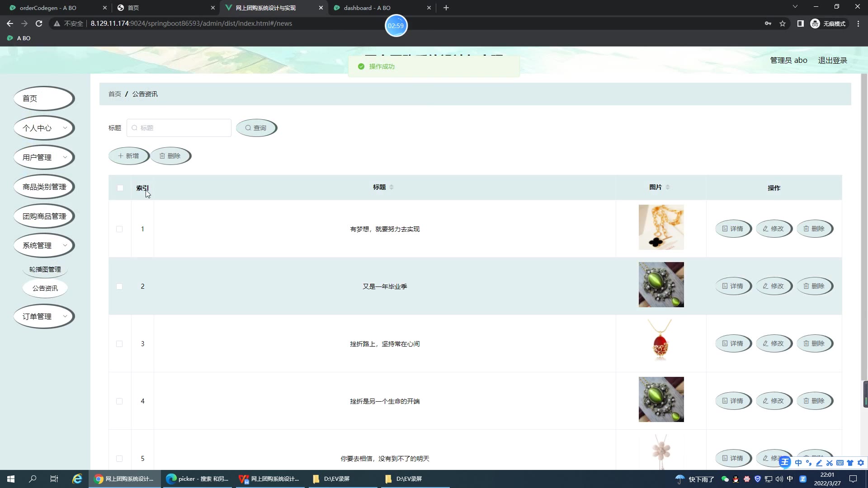This screenshot has height=488, width=868.
Task: Click the 新增 add button
Action: point(128,156)
